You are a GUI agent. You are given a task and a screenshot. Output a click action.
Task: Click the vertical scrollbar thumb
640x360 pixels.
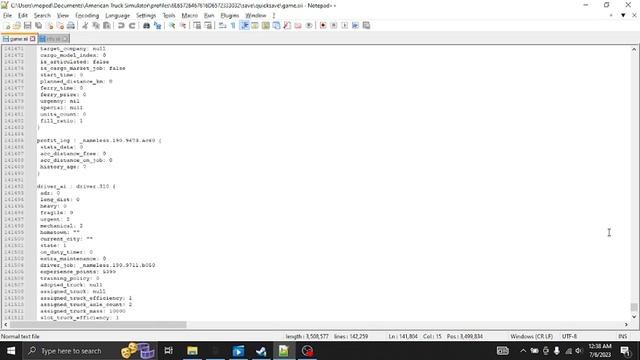(633, 307)
